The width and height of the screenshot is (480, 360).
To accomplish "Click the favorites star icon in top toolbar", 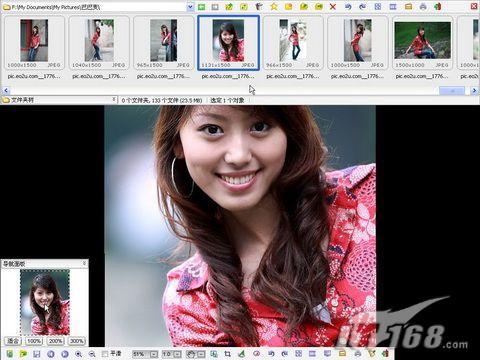I will pos(274,6).
